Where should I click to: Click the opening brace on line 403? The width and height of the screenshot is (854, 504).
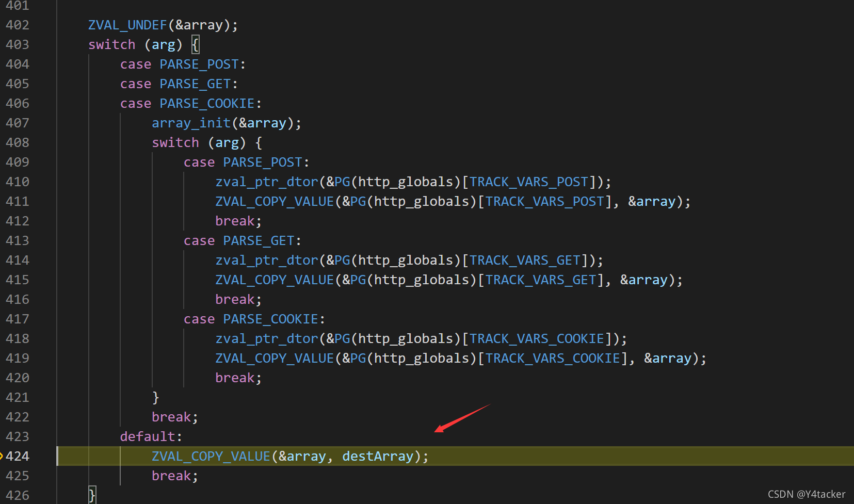[195, 44]
